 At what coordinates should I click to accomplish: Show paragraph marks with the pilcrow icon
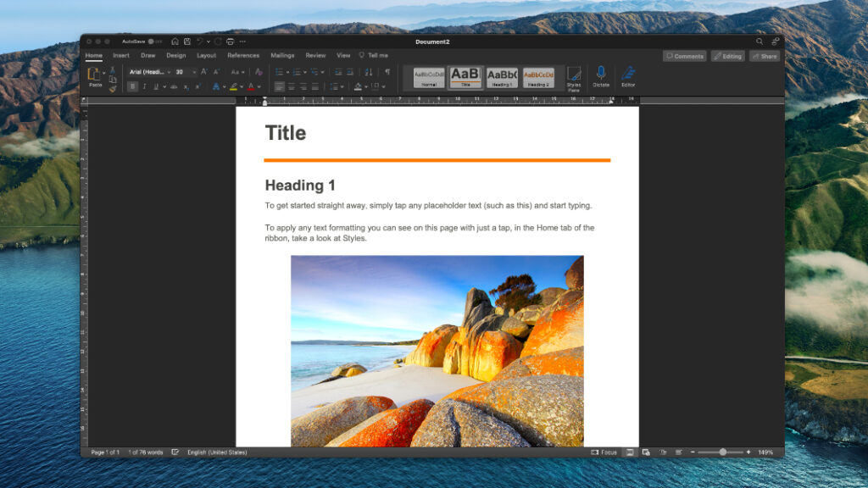pos(387,71)
